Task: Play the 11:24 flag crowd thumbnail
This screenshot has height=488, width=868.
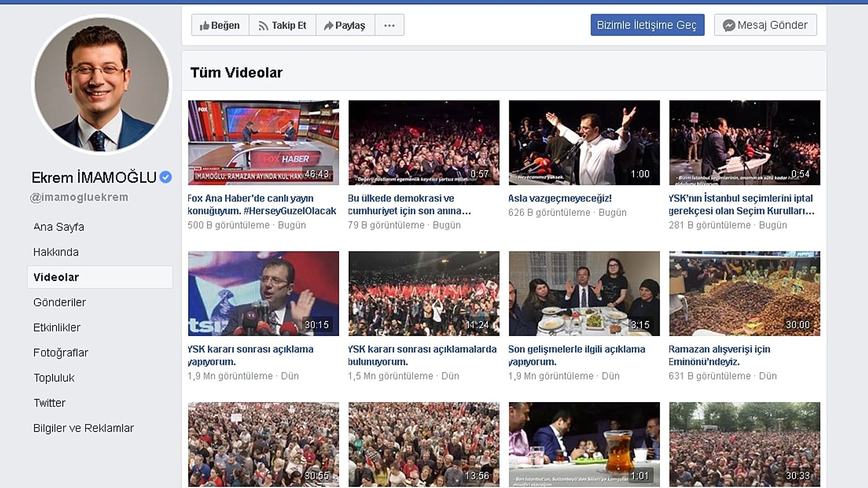Action: pyautogui.click(x=424, y=294)
